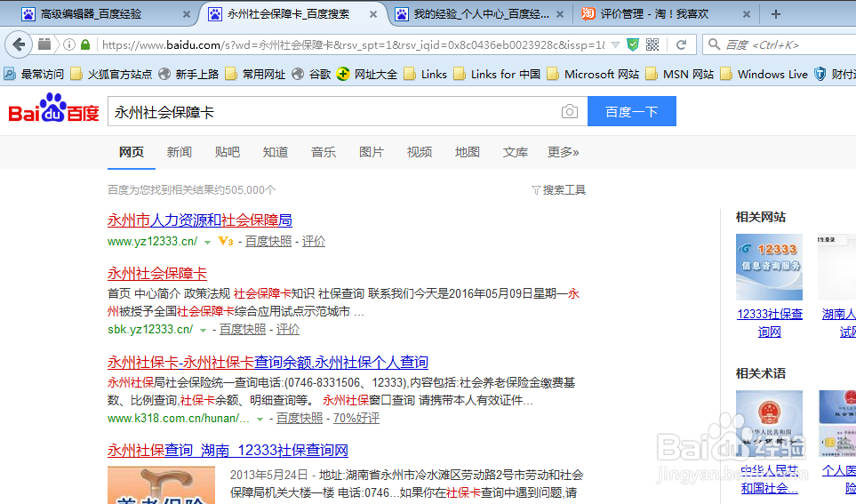Switch to the 我的经验_个人中心 tab

point(481,14)
